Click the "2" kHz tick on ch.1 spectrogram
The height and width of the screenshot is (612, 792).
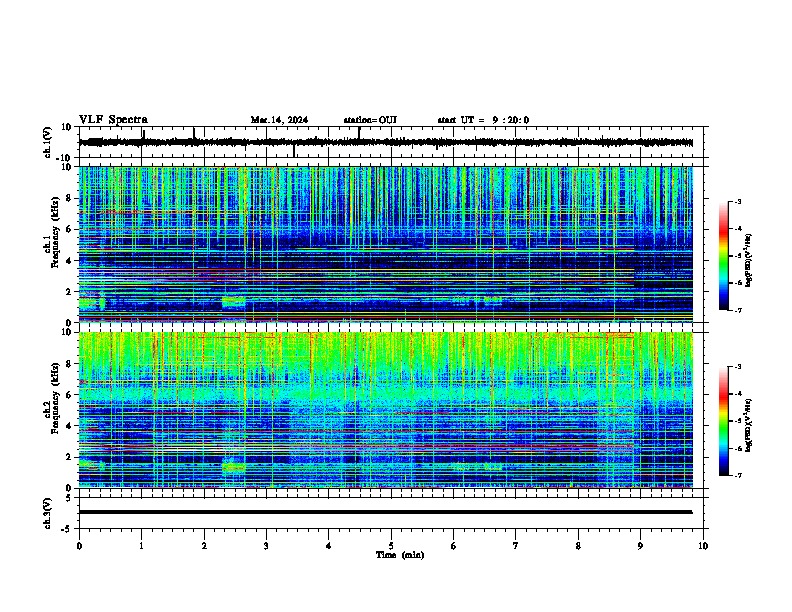tap(69, 291)
